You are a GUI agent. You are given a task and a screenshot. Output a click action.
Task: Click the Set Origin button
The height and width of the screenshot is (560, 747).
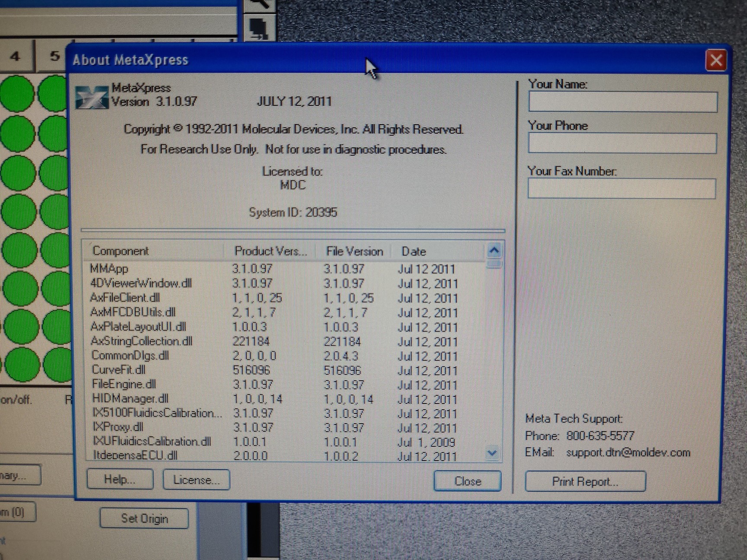pyautogui.click(x=144, y=518)
